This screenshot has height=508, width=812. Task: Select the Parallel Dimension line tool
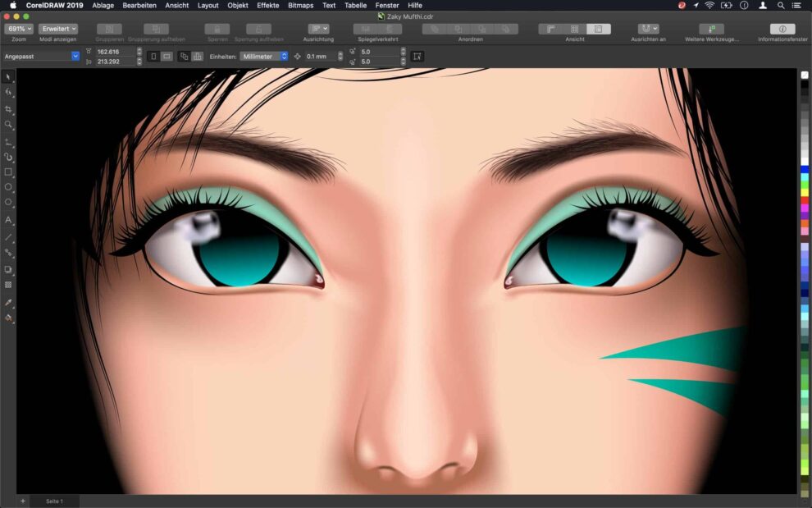click(7, 237)
